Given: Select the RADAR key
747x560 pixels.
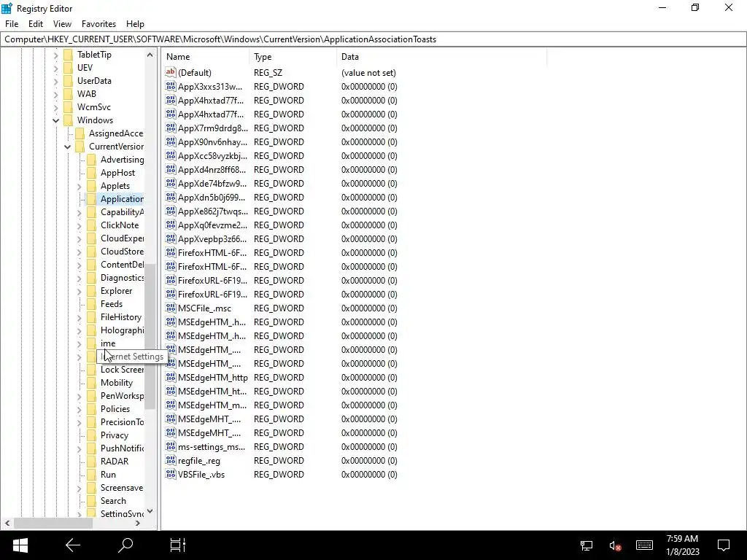Looking at the screenshot, I should point(115,461).
